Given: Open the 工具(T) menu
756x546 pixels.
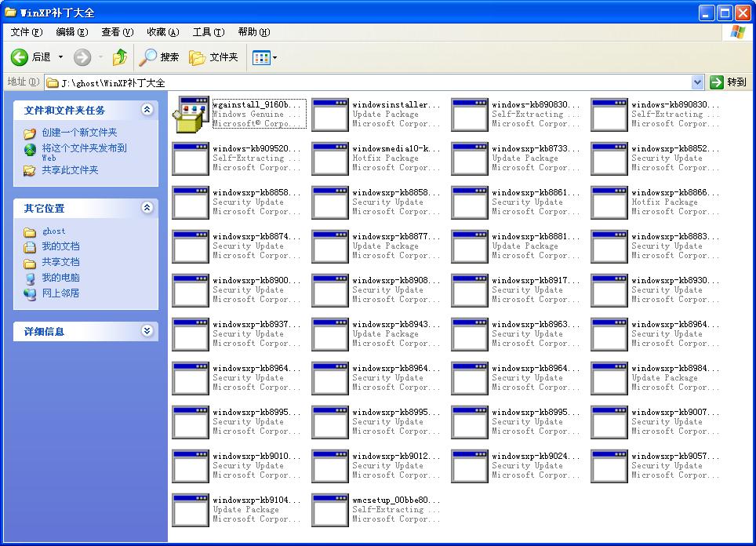Looking at the screenshot, I should (209, 32).
